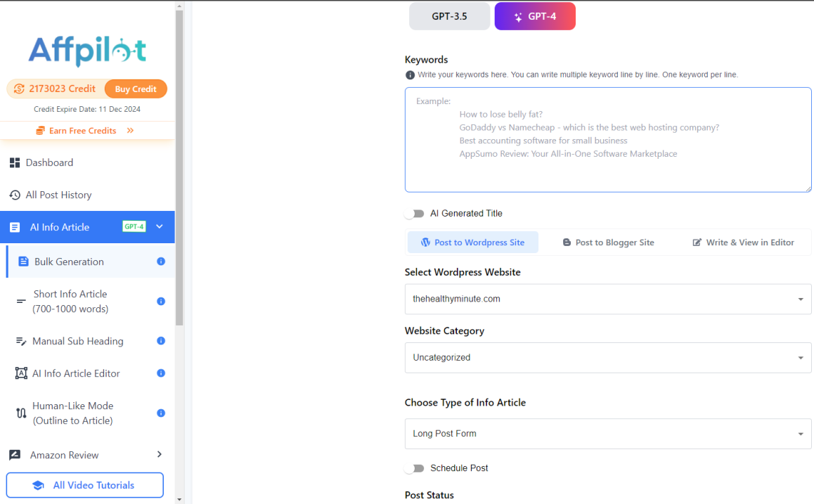Click the AI Info Article document icon

click(x=15, y=227)
